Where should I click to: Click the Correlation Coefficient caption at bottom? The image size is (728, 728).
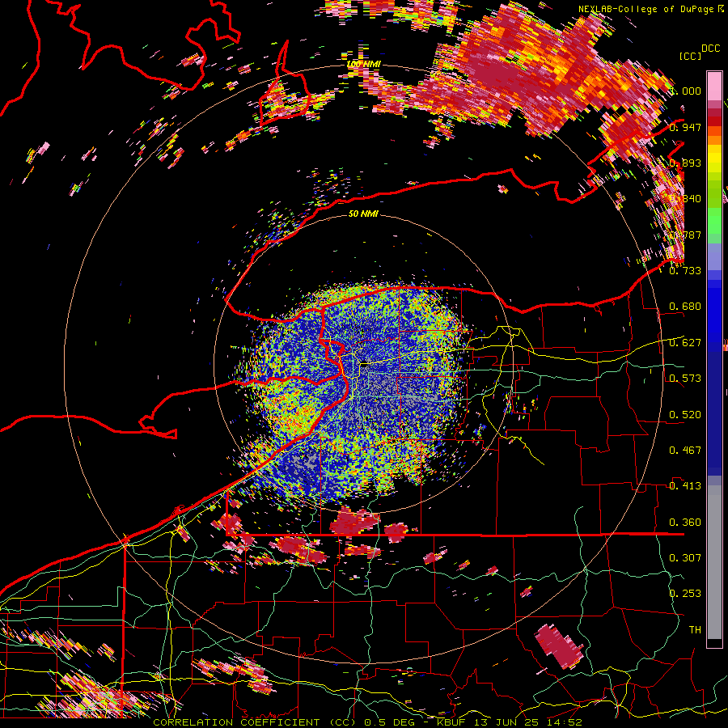coord(368,722)
